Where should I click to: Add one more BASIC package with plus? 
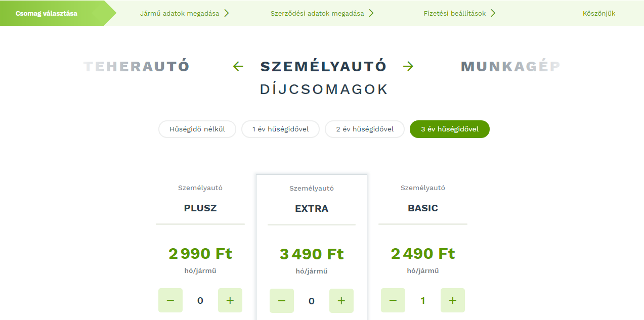pyautogui.click(x=453, y=300)
